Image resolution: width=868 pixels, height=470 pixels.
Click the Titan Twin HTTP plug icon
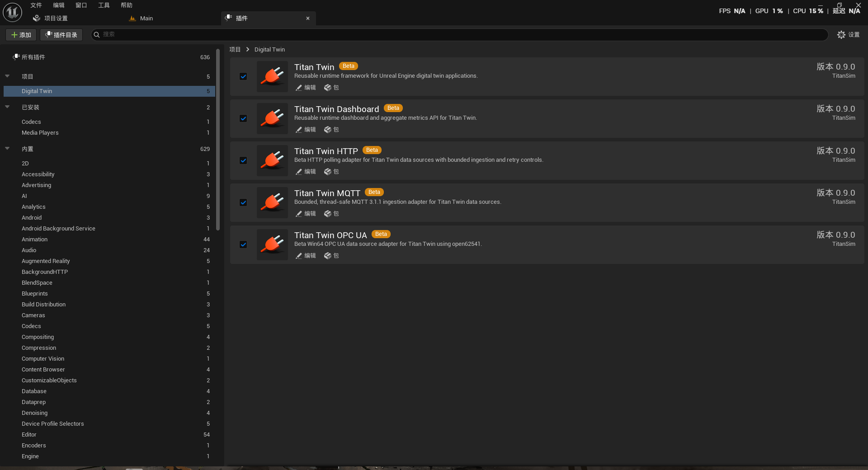(272, 160)
